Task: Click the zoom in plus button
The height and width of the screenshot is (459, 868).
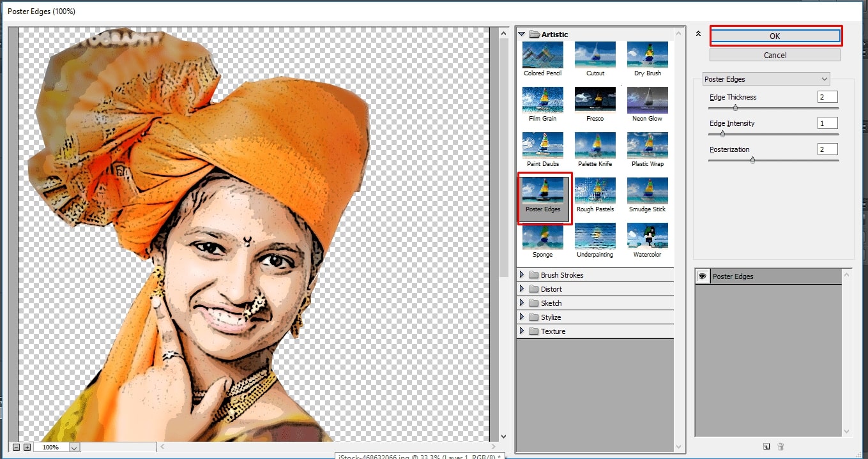Action: (x=27, y=447)
